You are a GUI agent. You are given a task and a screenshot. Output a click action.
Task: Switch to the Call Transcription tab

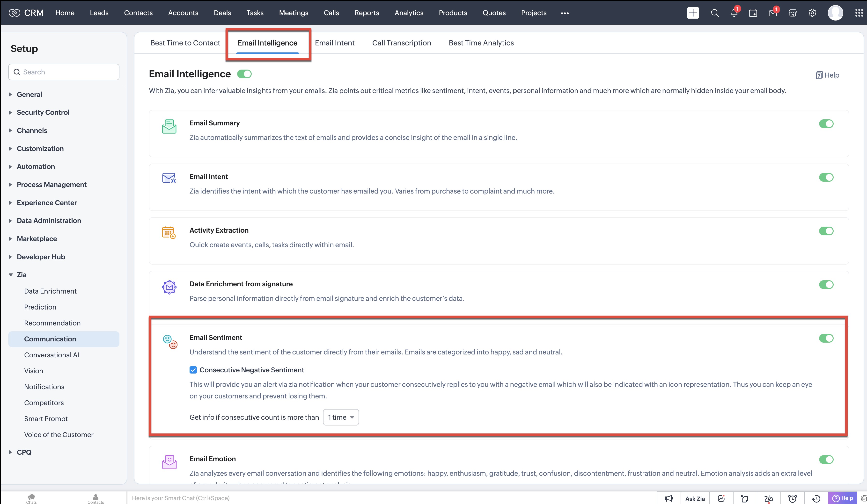click(401, 43)
